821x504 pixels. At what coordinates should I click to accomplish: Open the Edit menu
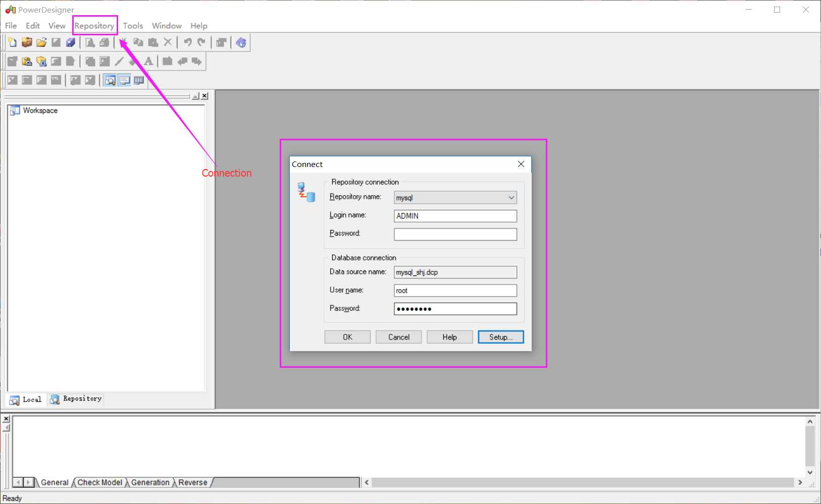pos(33,26)
